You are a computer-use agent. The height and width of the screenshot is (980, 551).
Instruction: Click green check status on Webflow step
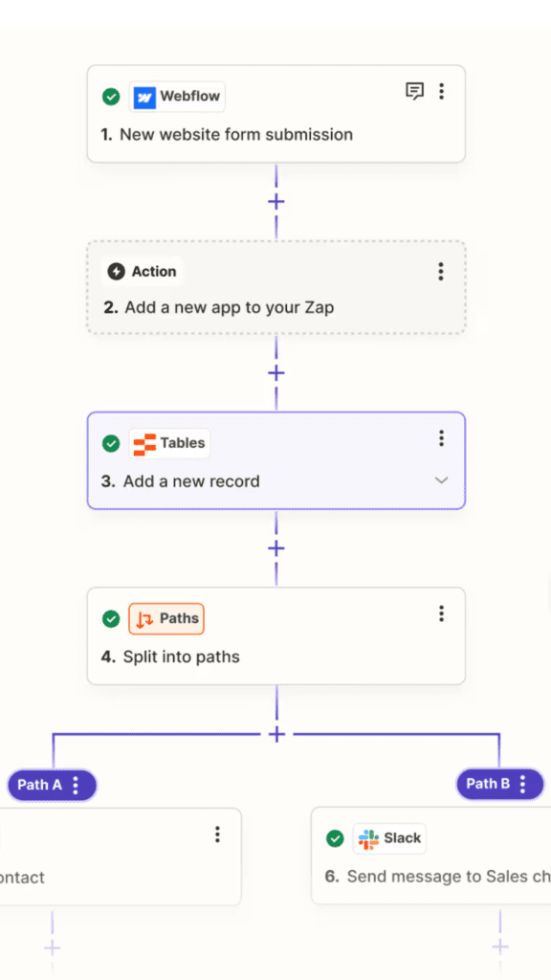tap(111, 97)
